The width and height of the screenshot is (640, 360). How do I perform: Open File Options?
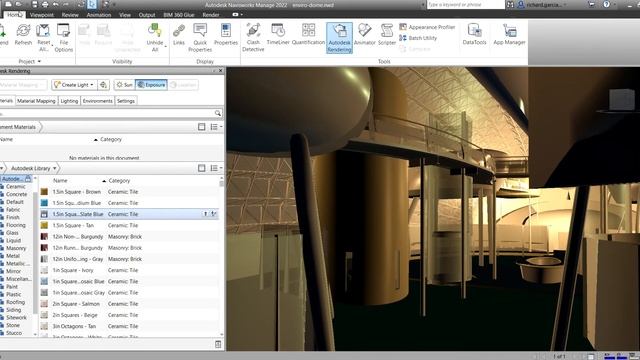63,38
